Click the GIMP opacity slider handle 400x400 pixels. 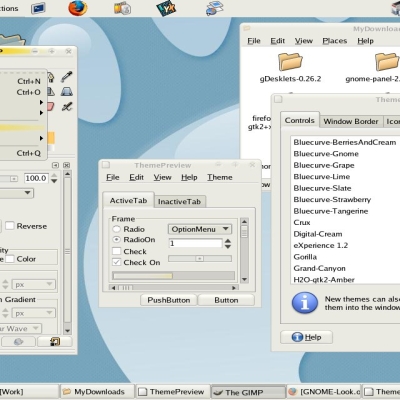coord(14,179)
